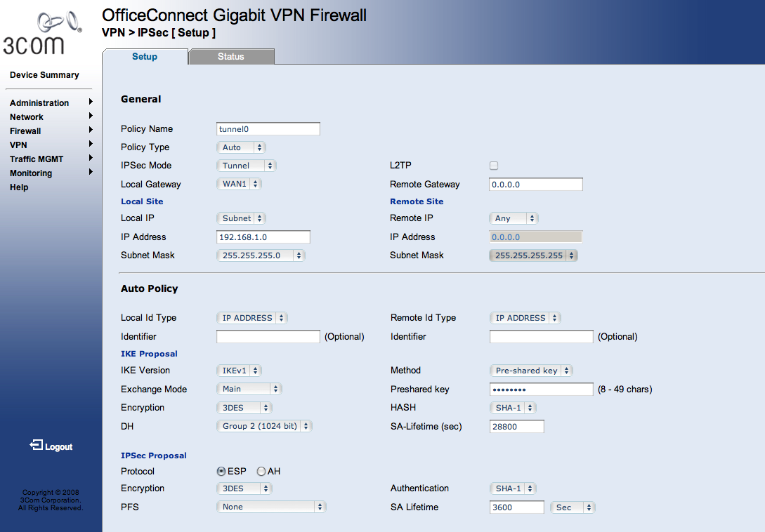The height and width of the screenshot is (532, 765).
Task: Expand the Monitoring submenu arrow
Action: pyautogui.click(x=91, y=172)
